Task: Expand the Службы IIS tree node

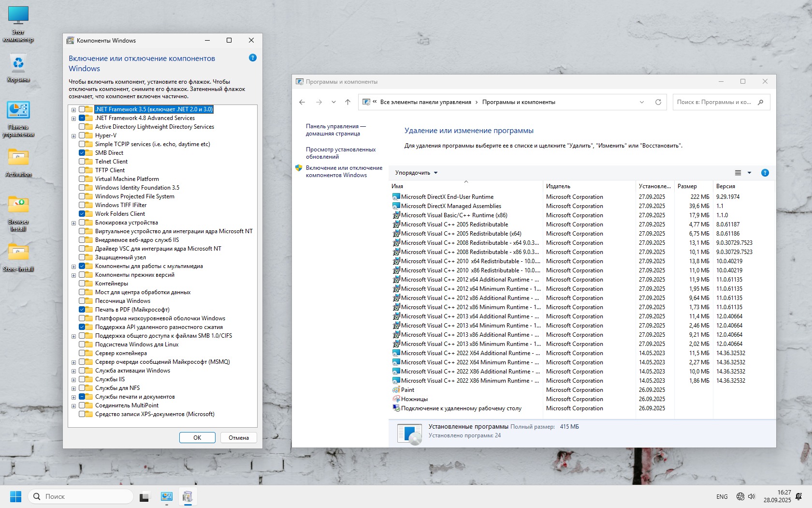Action: 73,380
